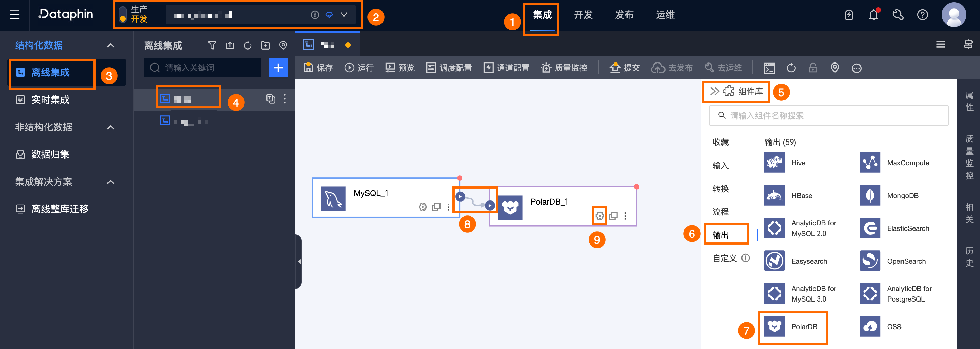Focus the 请输入组件名称搜索 field
This screenshot has width=980, height=349.
(828, 115)
